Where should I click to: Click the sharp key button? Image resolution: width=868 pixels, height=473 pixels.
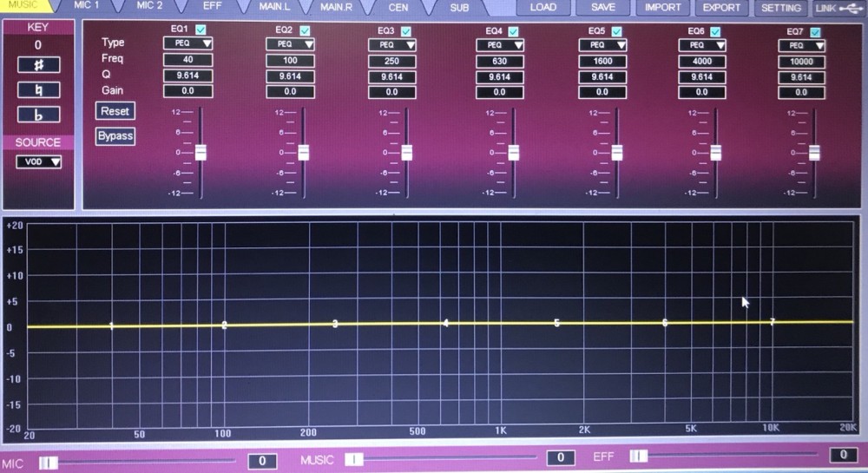(39, 65)
